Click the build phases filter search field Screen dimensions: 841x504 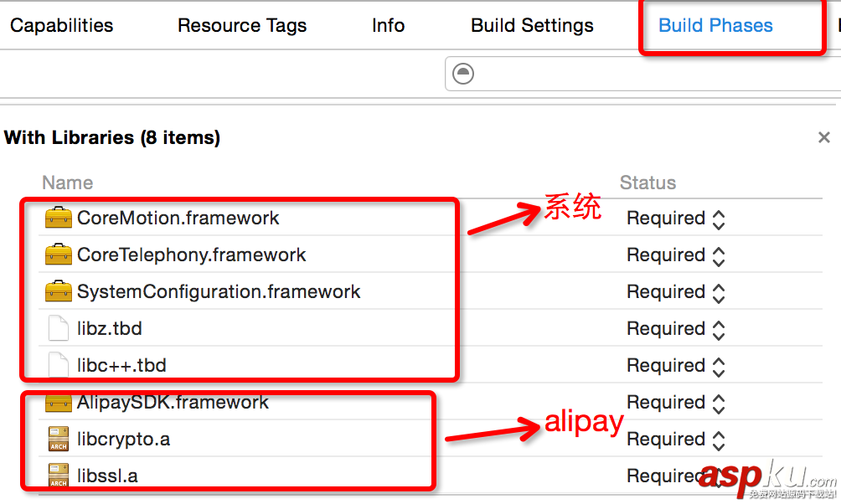click(x=653, y=74)
